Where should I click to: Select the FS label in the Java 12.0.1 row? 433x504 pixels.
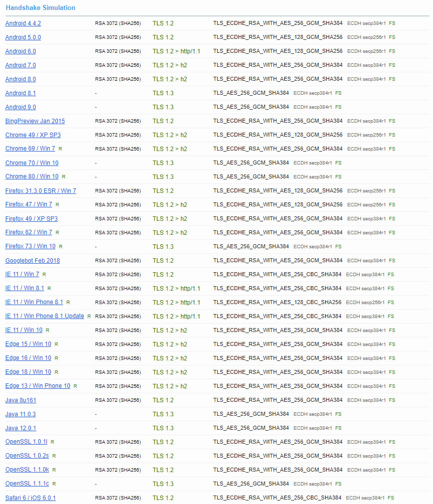pyautogui.click(x=338, y=428)
